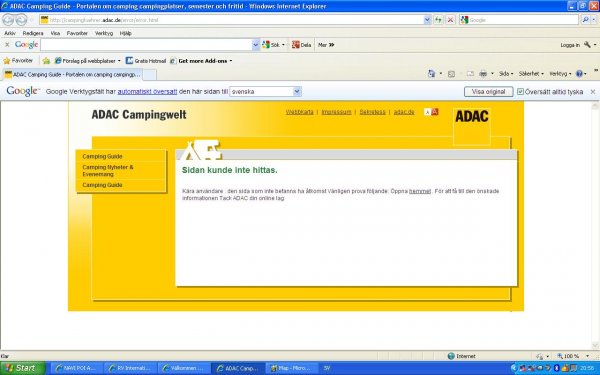Click the blue Help question mark icon
Viewport: 600px width, 375px height.
tap(579, 73)
